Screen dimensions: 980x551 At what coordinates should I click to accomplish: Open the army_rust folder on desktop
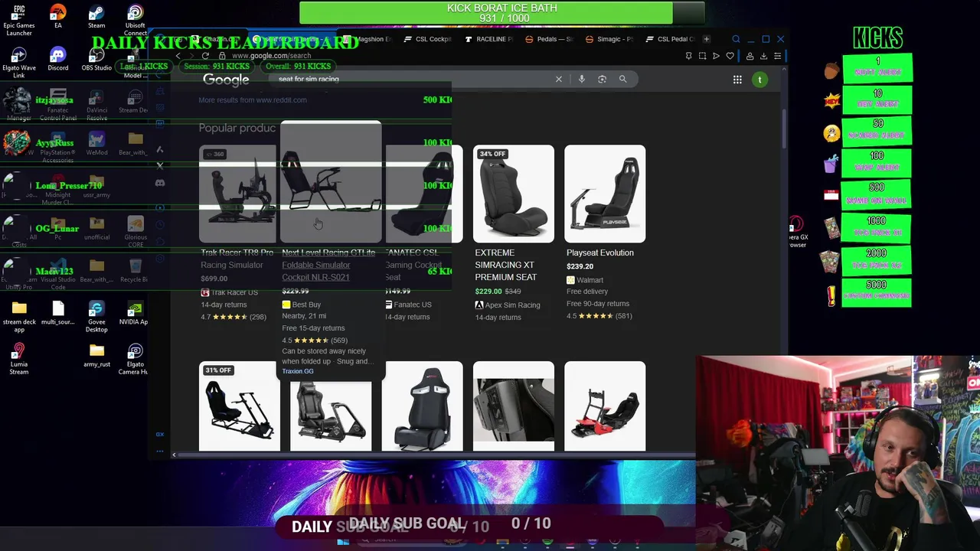click(96, 355)
